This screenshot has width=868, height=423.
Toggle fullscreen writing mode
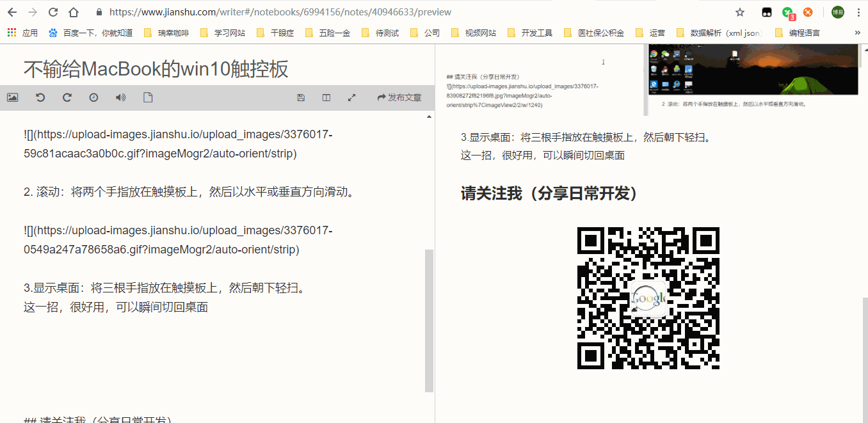351,97
